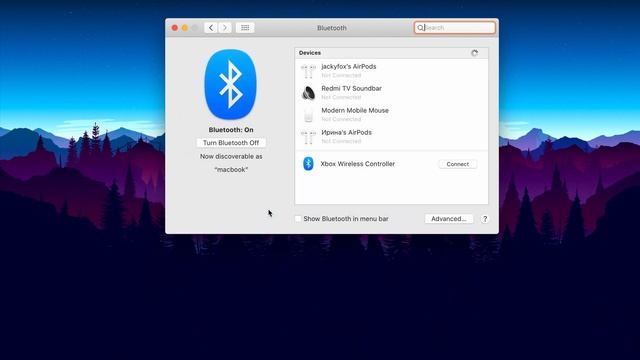The width and height of the screenshot is (640, 360).
Task: Focus the Search input field
Action: coord(455,28)
